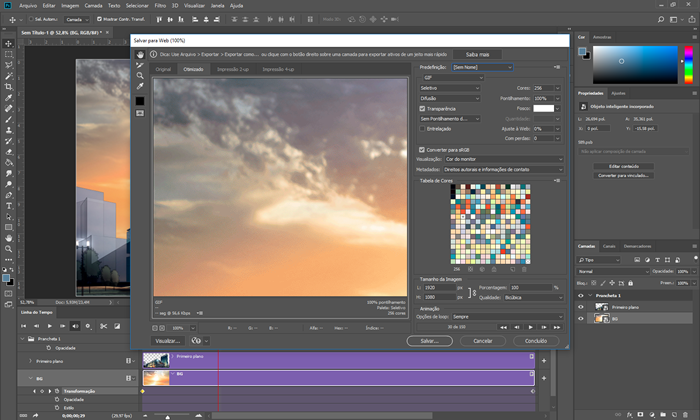The image size is (700, 420).
Task: Switch to the Original preview tab
Action: 163,69
